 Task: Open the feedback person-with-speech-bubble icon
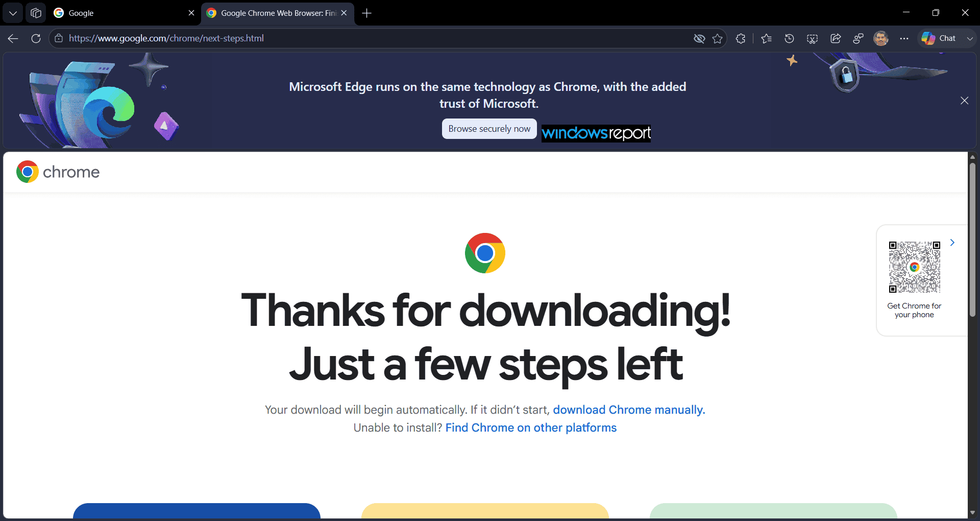coord(858,38)
